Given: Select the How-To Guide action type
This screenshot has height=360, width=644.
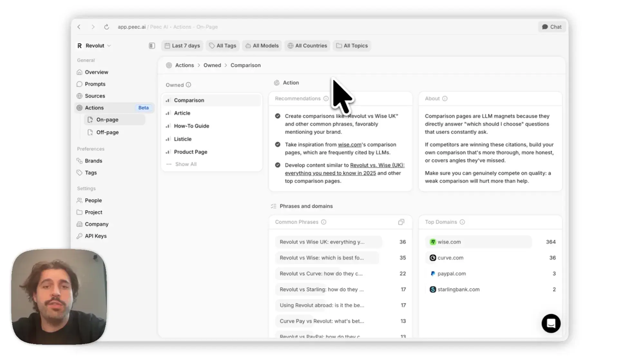Looking at the screenshot, I should point(212,126).
